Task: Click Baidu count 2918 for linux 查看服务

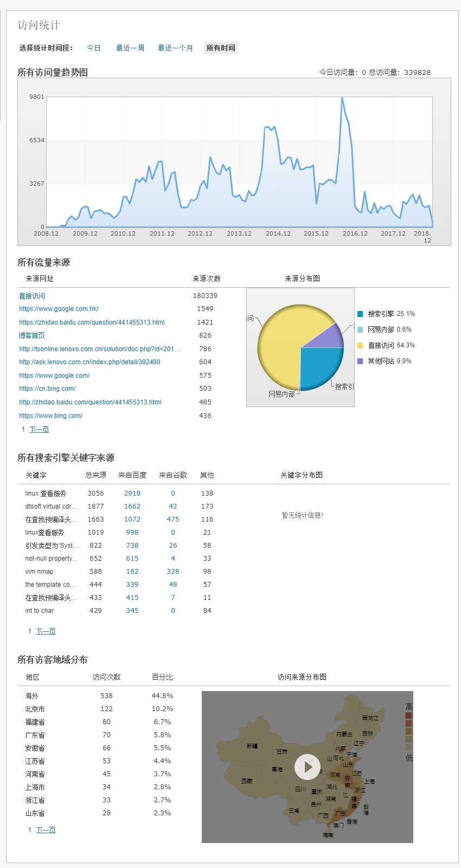Action: pyautogui.click(x=132, y=493)
